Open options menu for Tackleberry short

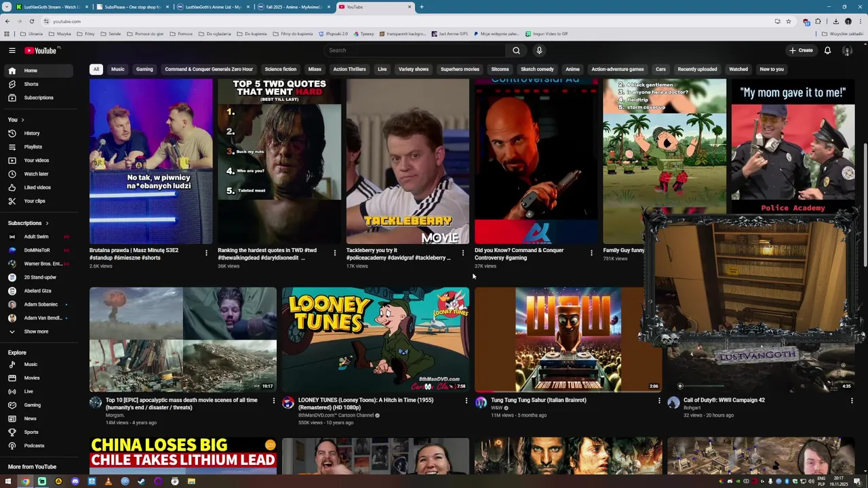[462, 253]
